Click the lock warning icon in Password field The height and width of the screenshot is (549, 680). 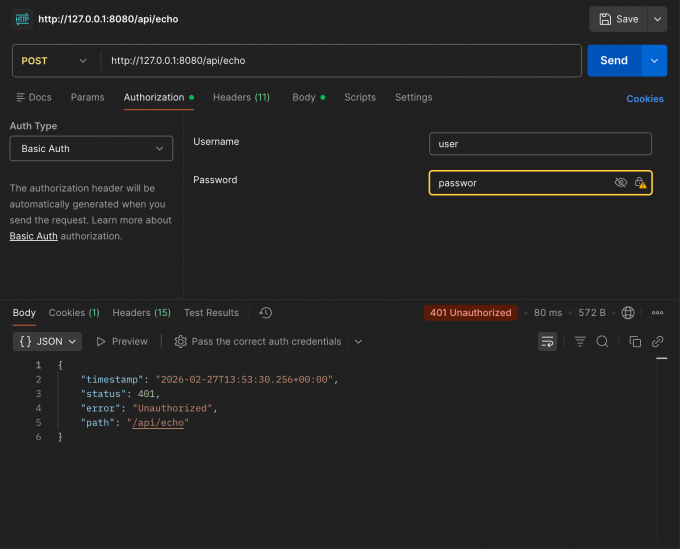tap(640, 183)
